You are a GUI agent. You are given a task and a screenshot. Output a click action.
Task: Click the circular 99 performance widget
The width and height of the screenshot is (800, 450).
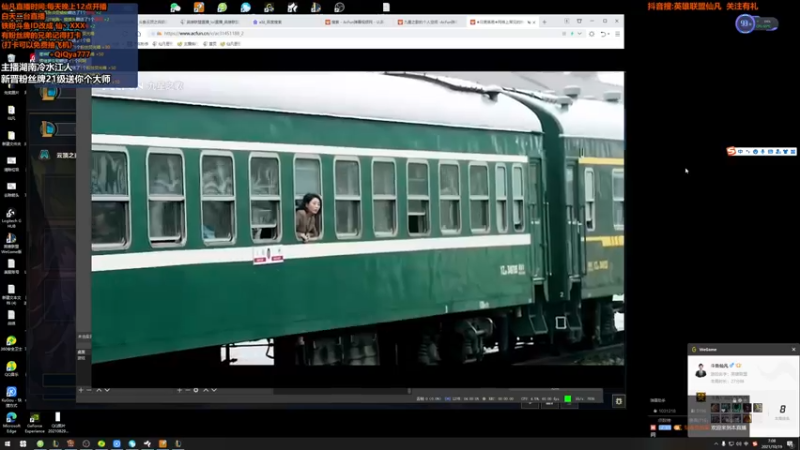pos(745,23)
